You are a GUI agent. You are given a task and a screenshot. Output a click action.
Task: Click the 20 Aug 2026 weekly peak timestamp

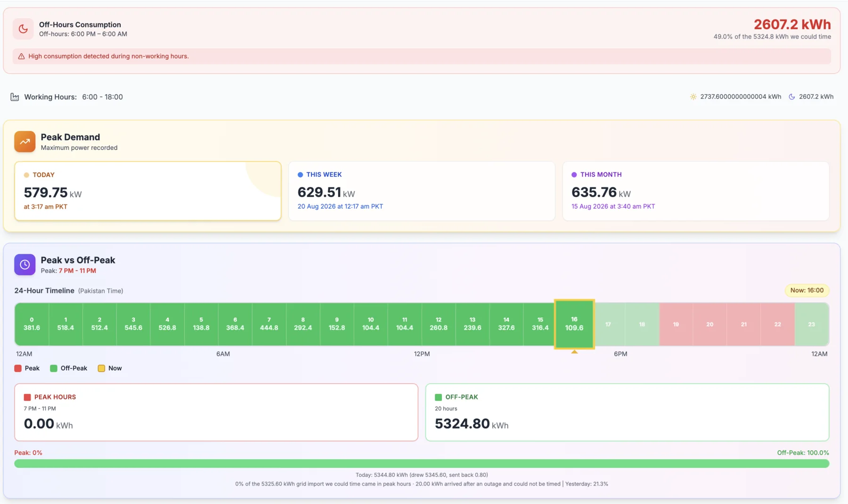[340, 206]
